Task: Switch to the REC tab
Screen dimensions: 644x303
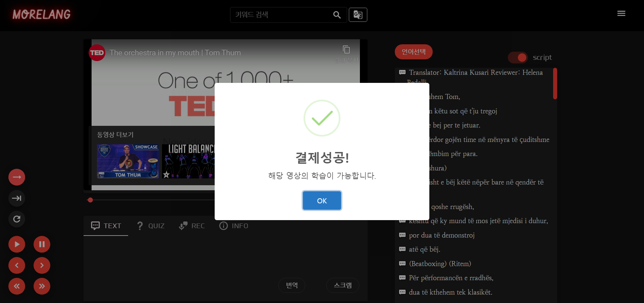Action: (192, 226)
